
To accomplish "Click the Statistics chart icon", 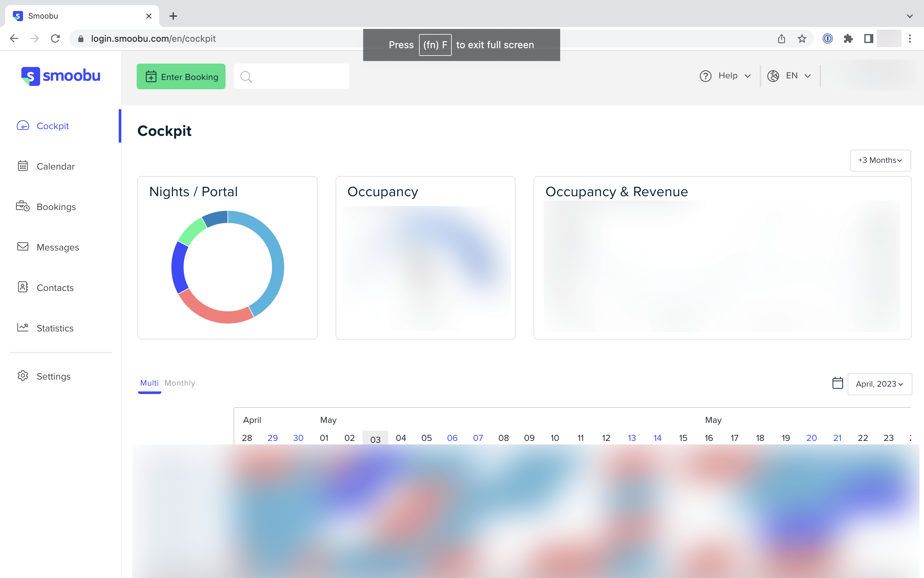I will click(x=23, y=327).
